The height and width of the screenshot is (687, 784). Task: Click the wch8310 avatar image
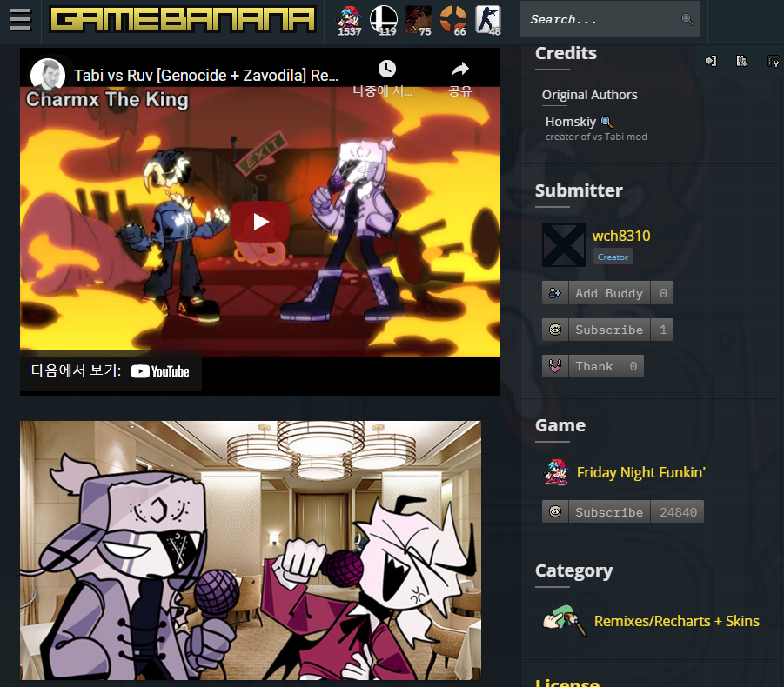[x=564, y=245]
